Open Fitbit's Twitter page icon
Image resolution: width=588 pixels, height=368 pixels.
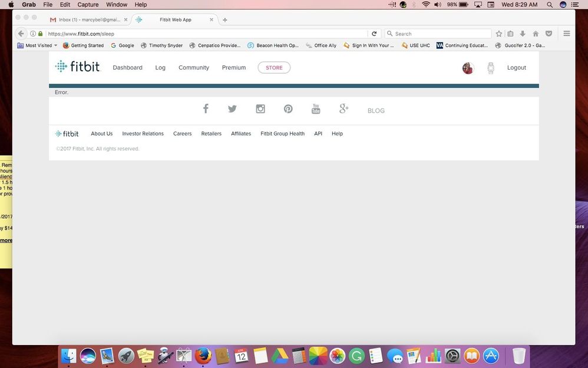pyautogui.click(x=232, y=109)
